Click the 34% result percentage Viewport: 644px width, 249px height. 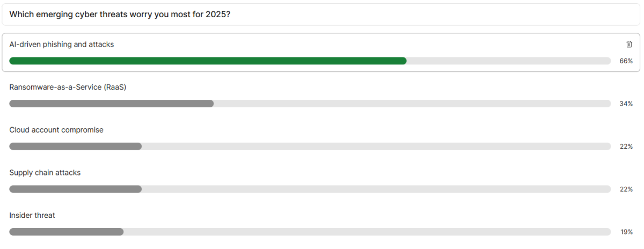pos(626,104)
